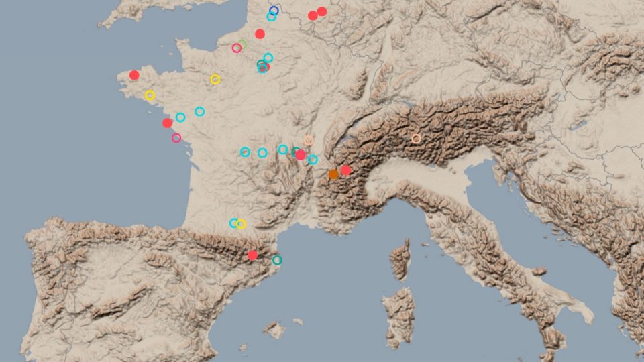Click the lone red marker below the blue ring
644x362 pixels.
[x=260, y=34]
